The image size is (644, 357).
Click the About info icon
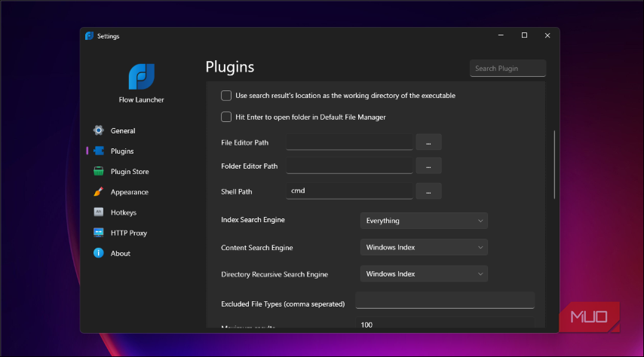(x=99, y=253)
